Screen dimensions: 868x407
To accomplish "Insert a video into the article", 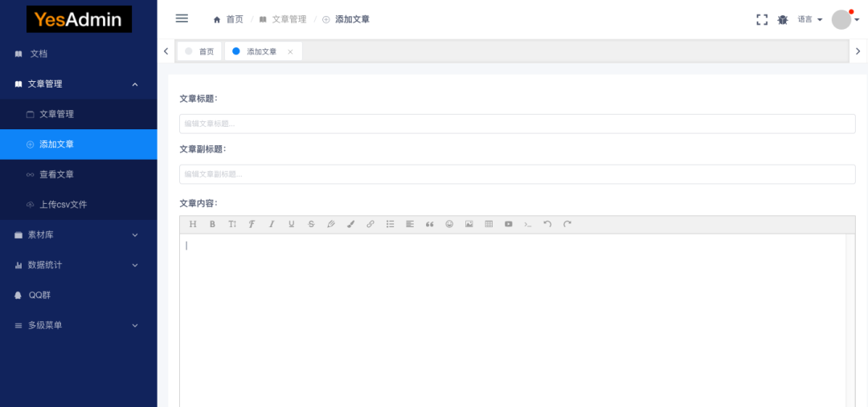I will tap(508, 224).
